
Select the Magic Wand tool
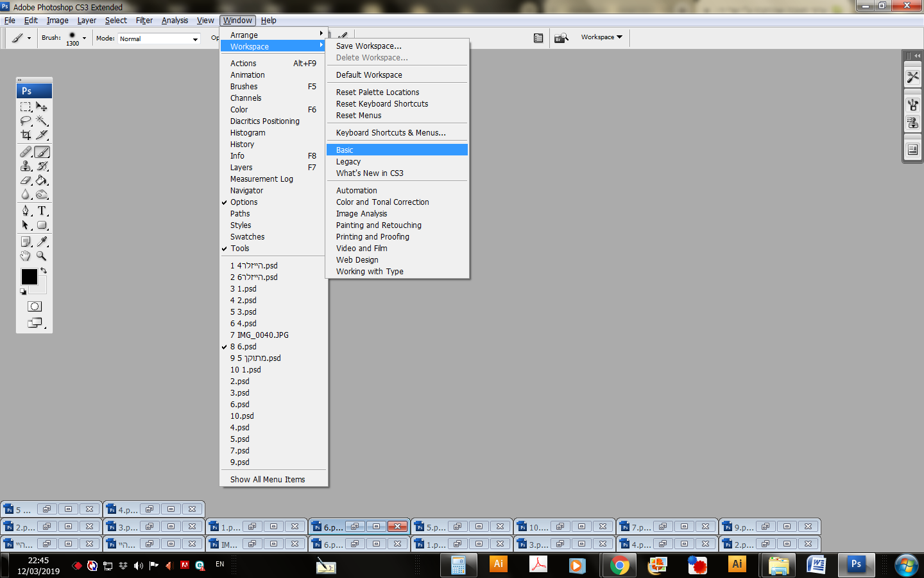[x=42, y=121]
